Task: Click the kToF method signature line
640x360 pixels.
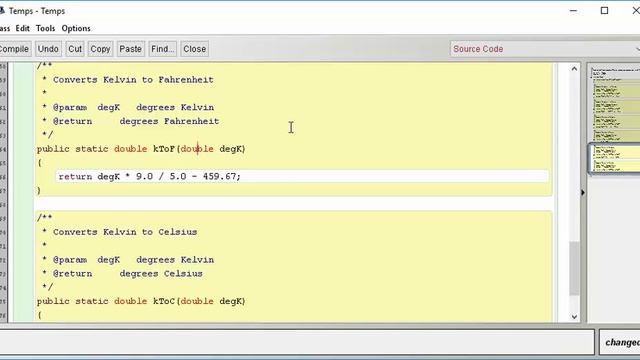Action: coord(141,149)
